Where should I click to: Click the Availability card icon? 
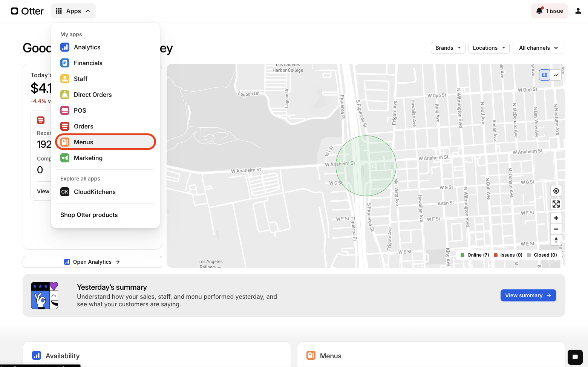37,355
